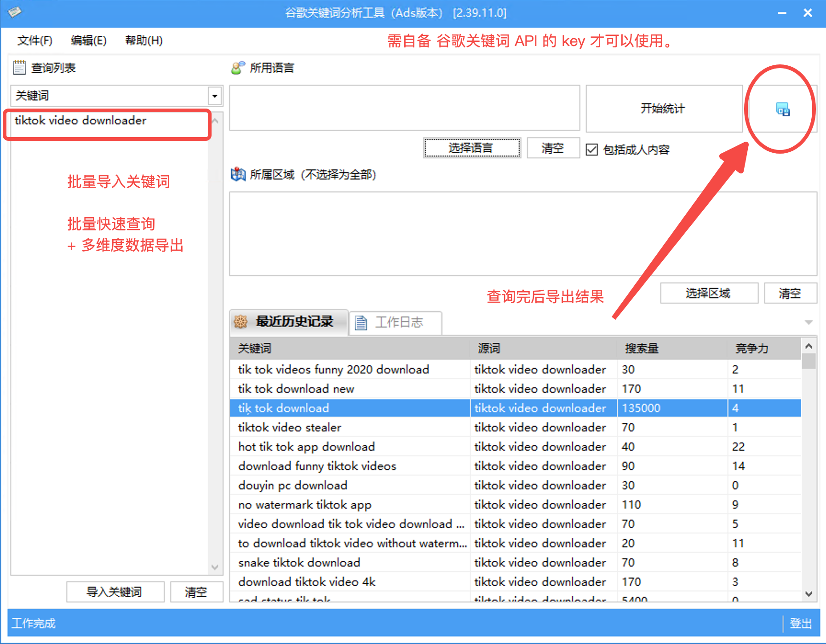Open the 关键词 query type dropdown

[x=214, y=96]
